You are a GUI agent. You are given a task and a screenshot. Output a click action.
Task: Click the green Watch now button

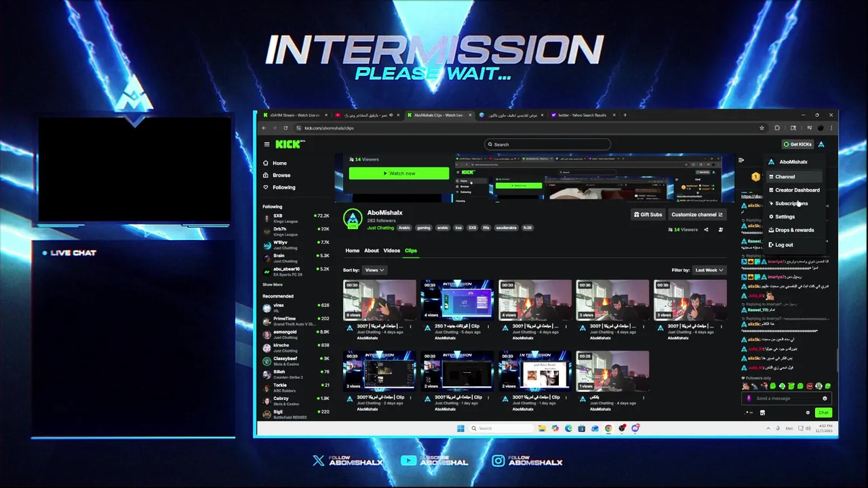[399, 174]
